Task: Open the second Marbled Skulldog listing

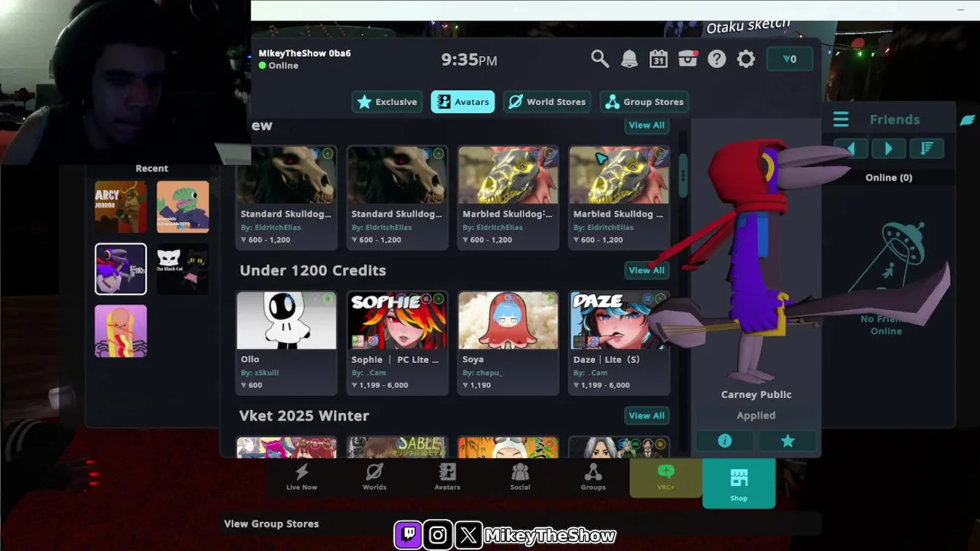Action: (x=619, y=197)
